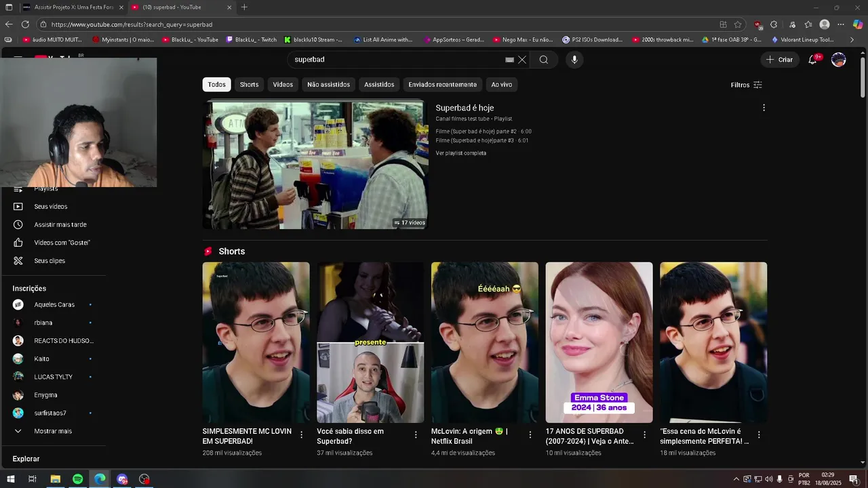This screenshot has width=868, height=488.
Task: Select the Enviados recentemente filter chip
Action: click(x=442, y=85)
